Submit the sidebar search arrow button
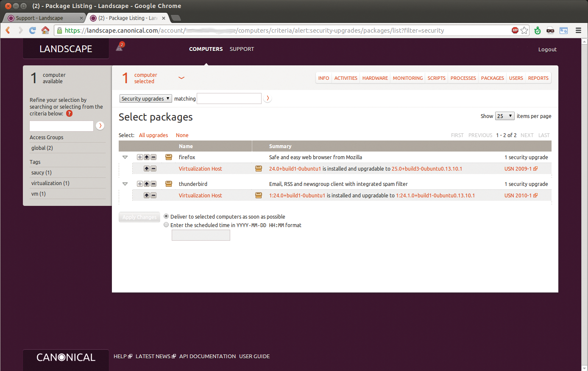This screenshot has width=588, height=371. tap(100, 126)
